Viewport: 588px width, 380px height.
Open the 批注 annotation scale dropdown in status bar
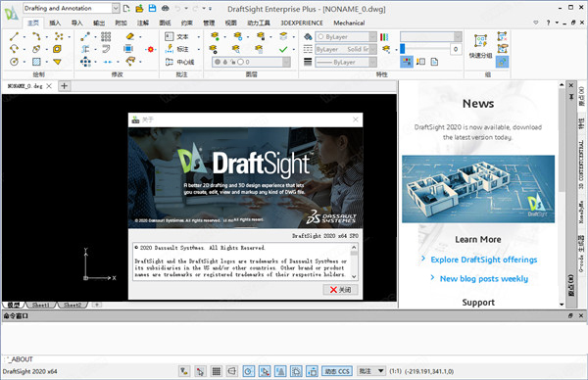pos(370,371)
